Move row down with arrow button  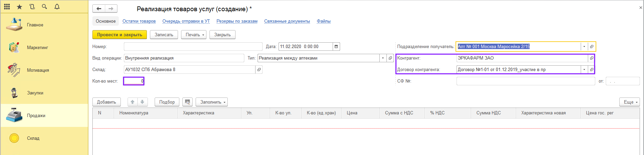pyautogui.click(x=142, y=102)
